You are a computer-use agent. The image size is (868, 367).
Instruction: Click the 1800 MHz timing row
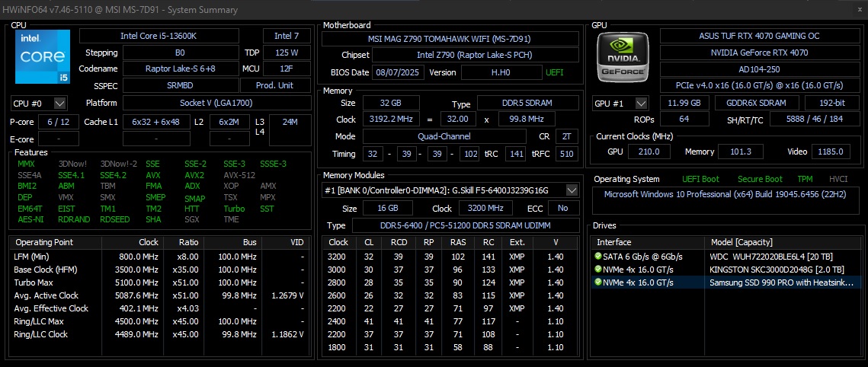coord(450,347)
